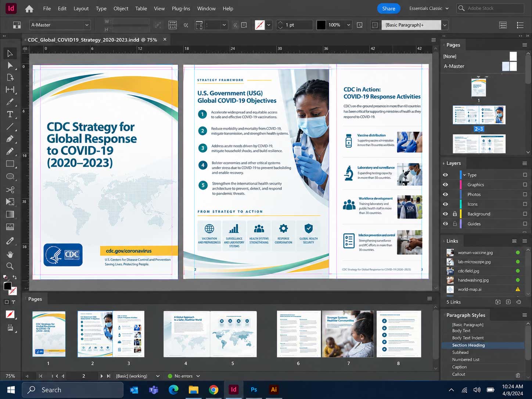Select the Pencil tool
532x399 pixels.
(10, 151)
